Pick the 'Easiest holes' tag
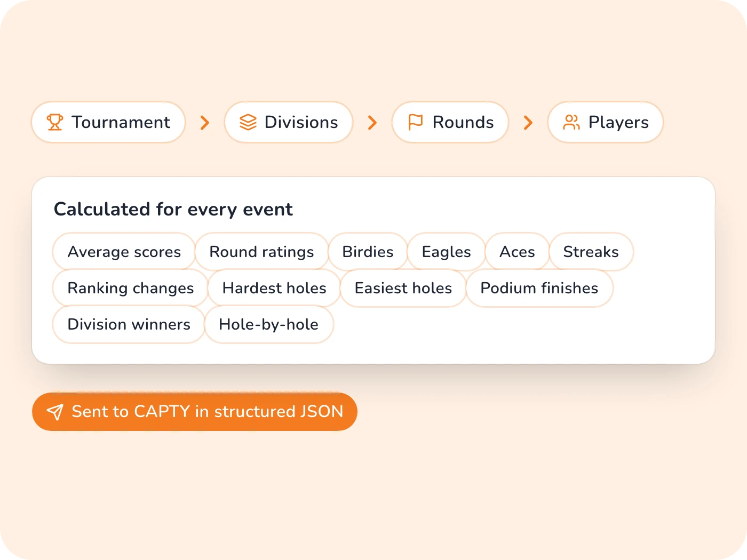Image resolution: width=747 pixels, height=560 pixels. pyautogui.click(x=403, y=288)
